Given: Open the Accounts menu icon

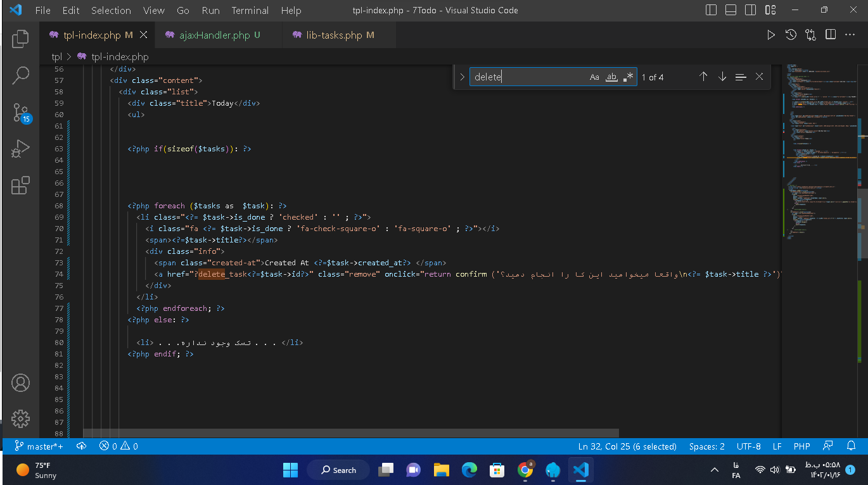Looking at the screenshot, I should 20,383.
